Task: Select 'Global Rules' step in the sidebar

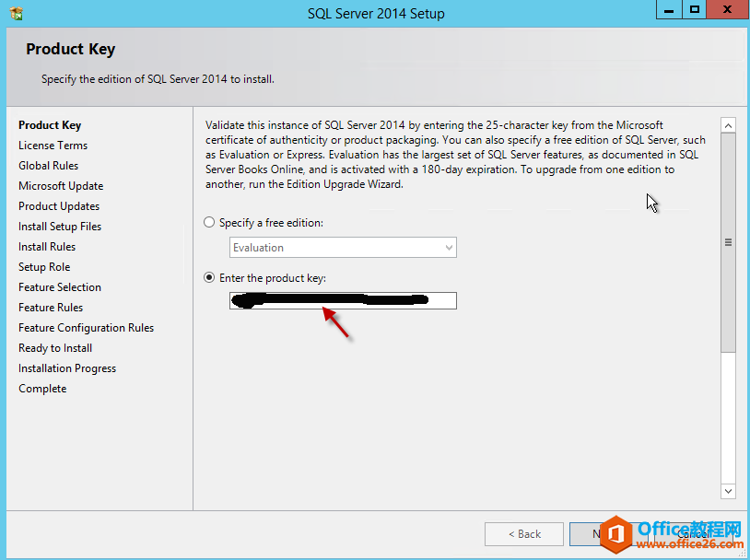Action: click(48, 166)
